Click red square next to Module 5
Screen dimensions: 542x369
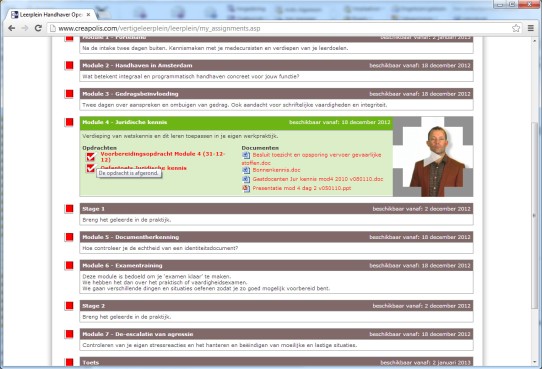pyautogui.click(x=69, y=237)
